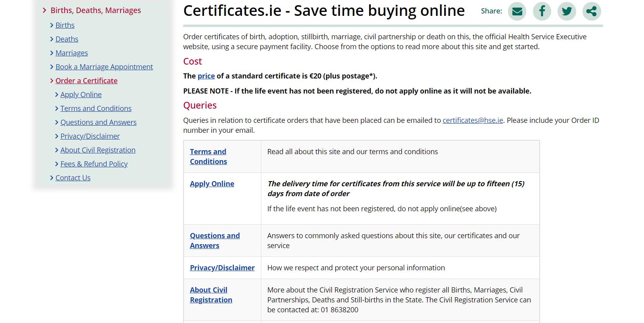This screenshot has width=644, height=323.
Task: Open About Civil Registration link in table
Action: click(x=211, y=295)
